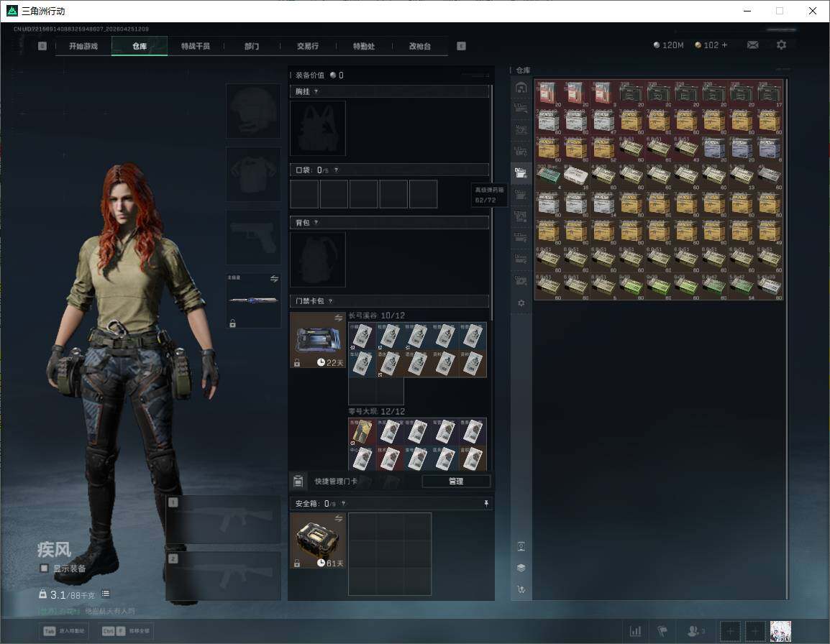The width and height of the screenshot is (830, 644).
Task: Click help icon next to 口袋
Action: coord(336,170)
